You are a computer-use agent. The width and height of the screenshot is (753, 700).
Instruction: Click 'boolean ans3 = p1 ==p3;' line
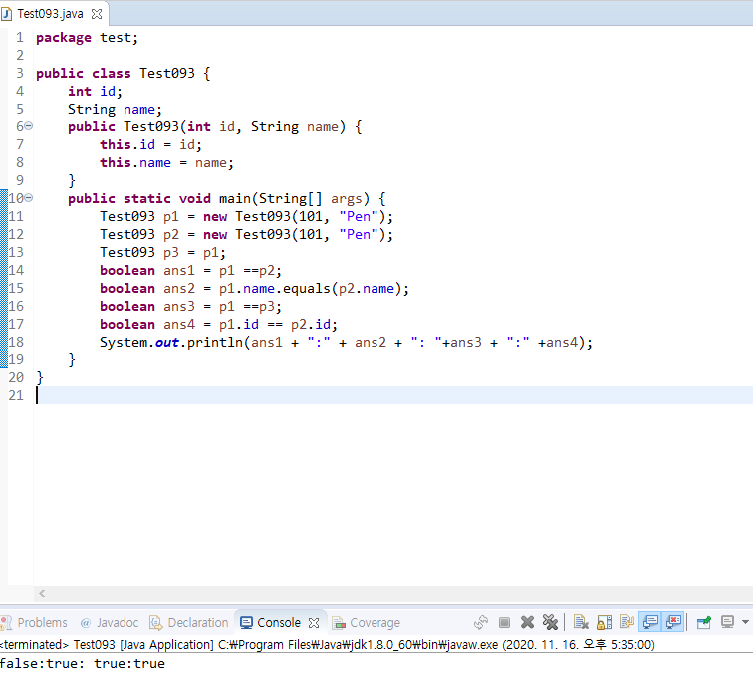click(190, 306)
